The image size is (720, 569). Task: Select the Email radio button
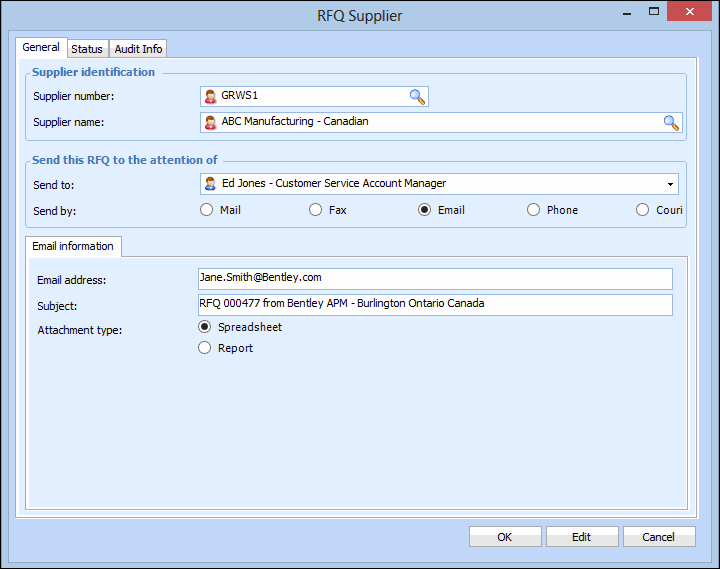click(425, 210)
